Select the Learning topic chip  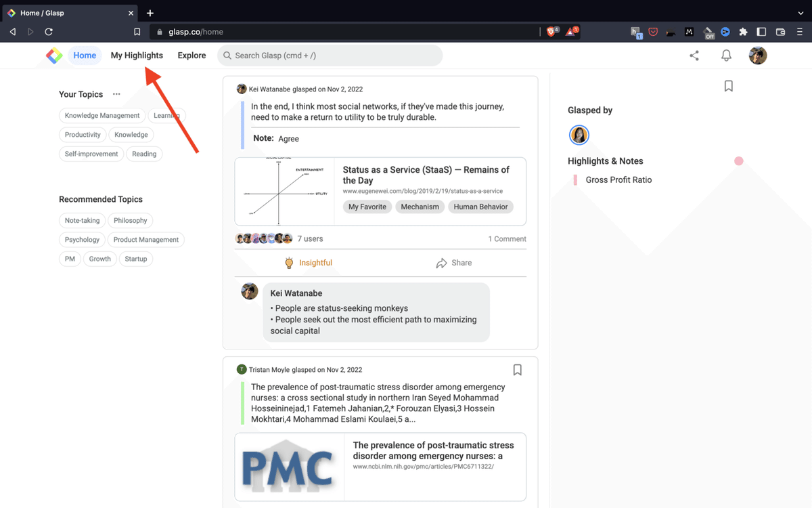[166, 116]
